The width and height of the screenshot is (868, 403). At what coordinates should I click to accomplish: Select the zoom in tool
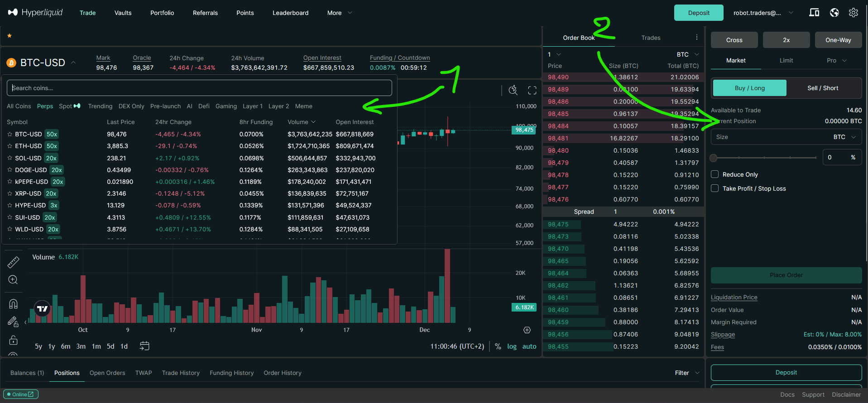(13, 280)
